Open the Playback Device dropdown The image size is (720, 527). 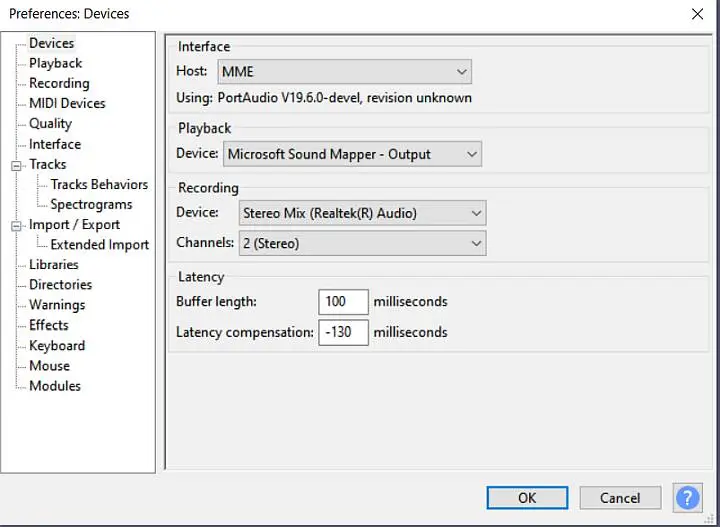(x=352, y=154)
